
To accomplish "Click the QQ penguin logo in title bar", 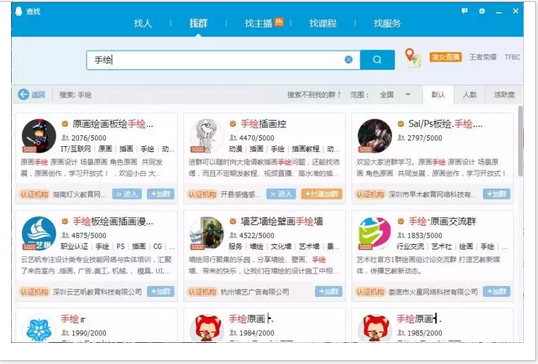I will coord(19,11).
